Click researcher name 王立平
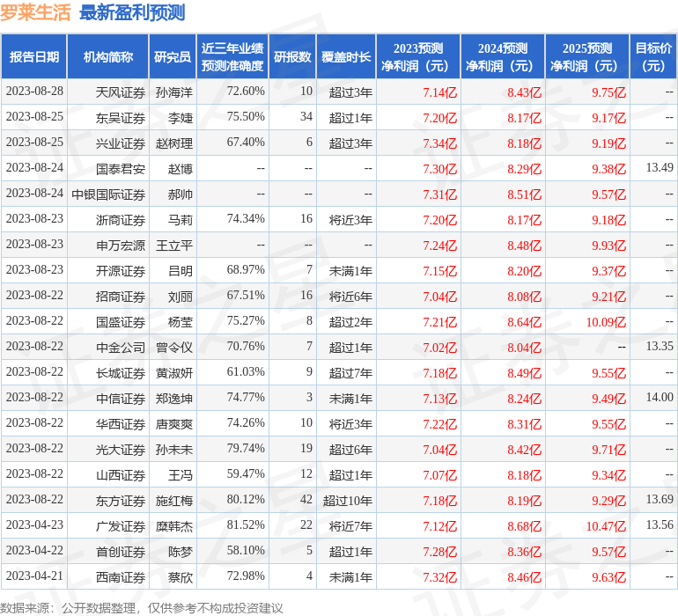 (x=173, y=246)
